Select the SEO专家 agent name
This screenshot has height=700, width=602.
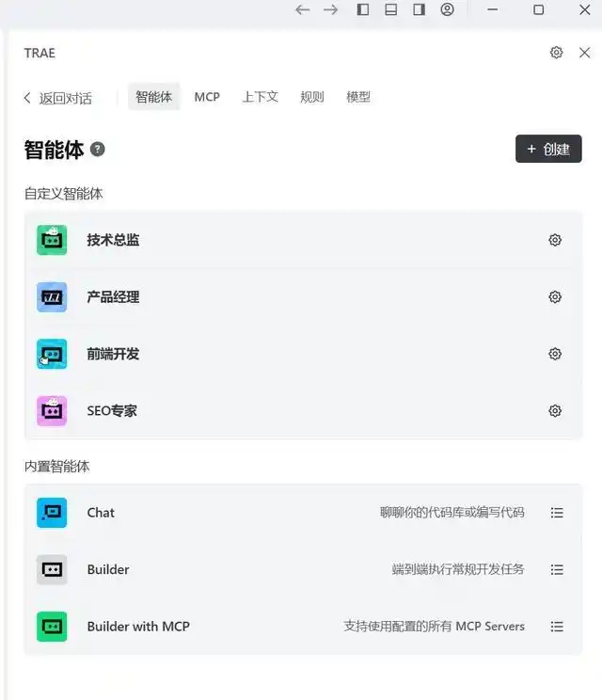(112, 411)
